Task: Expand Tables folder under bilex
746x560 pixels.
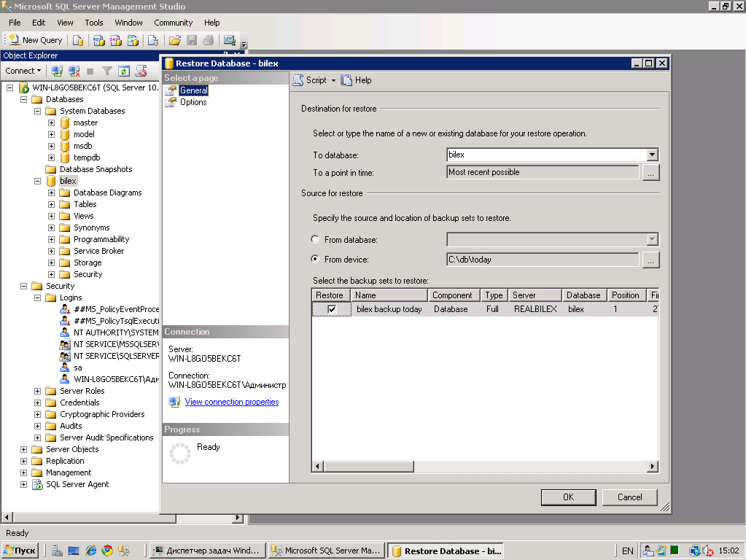Action: 51,204
